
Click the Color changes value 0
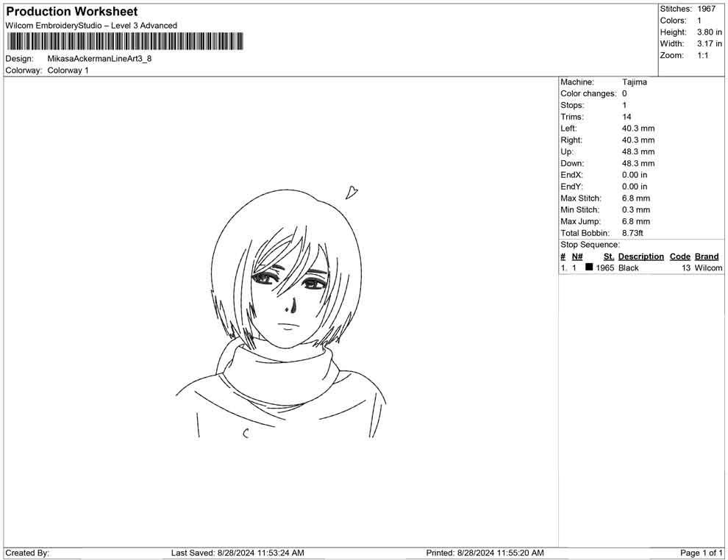(x=624, y=94)
